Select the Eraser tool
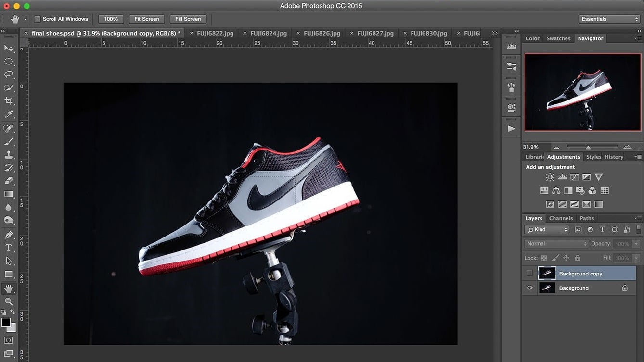The height and width of the screenshot is (362, 644). pos(9,181)
